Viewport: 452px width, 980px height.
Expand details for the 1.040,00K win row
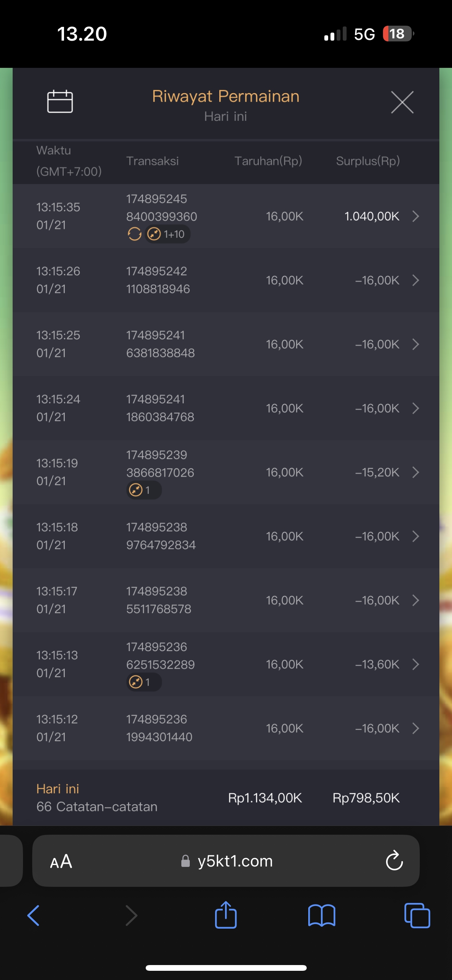(416, 216)
